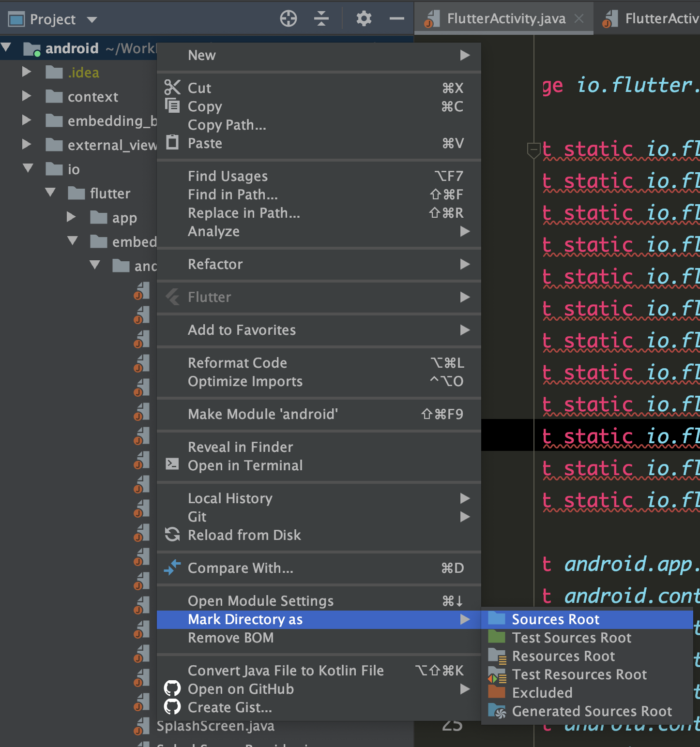Click Convert Java File to Kotlin File
This screenshot has width=700, height=747.
pos(286,670)
